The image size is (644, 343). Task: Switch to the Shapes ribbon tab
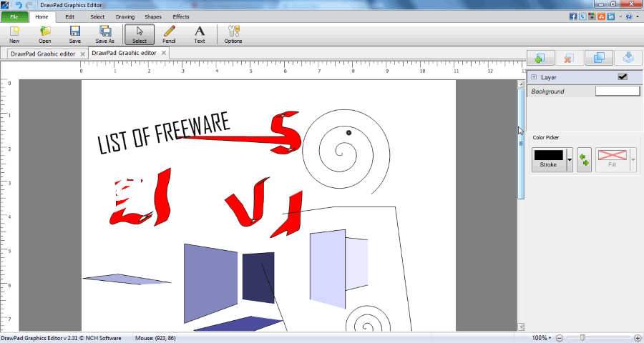(153, 16)
